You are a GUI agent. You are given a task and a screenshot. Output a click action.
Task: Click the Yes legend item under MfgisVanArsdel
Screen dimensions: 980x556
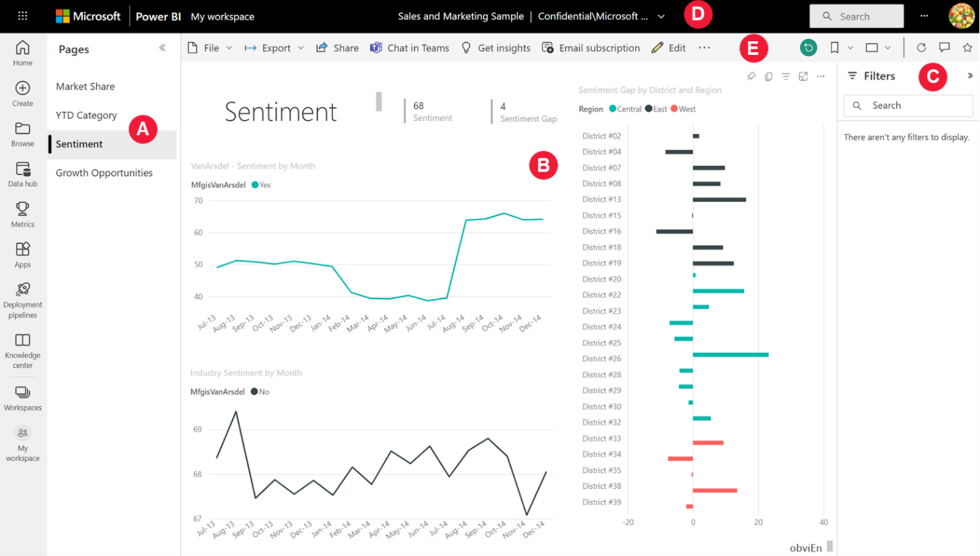[x=261, y=185]
